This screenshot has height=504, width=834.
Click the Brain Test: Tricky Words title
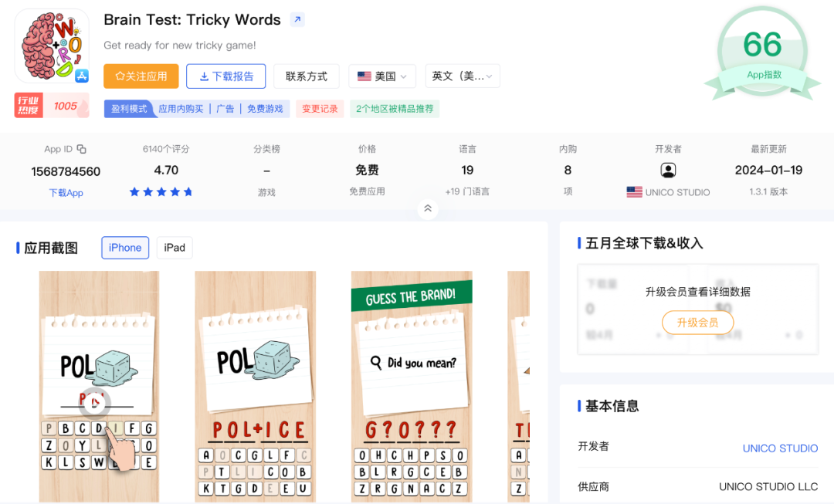pos(192,19)
